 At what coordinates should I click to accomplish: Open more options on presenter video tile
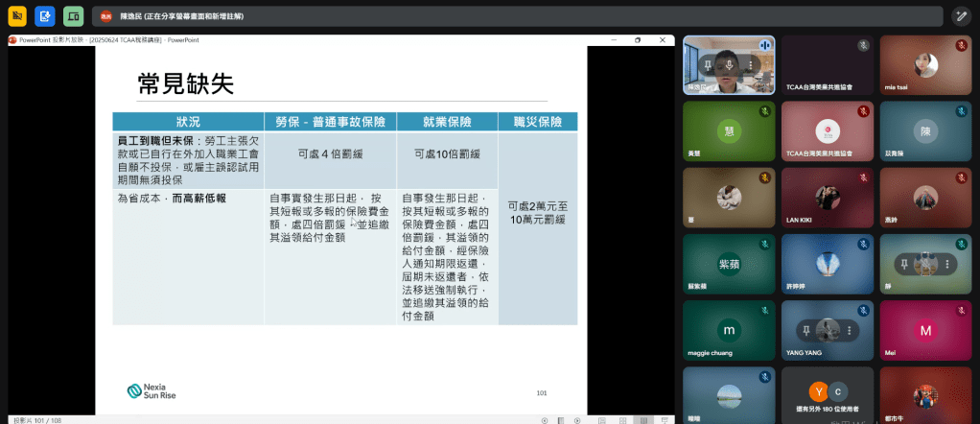tap(750, 64)
